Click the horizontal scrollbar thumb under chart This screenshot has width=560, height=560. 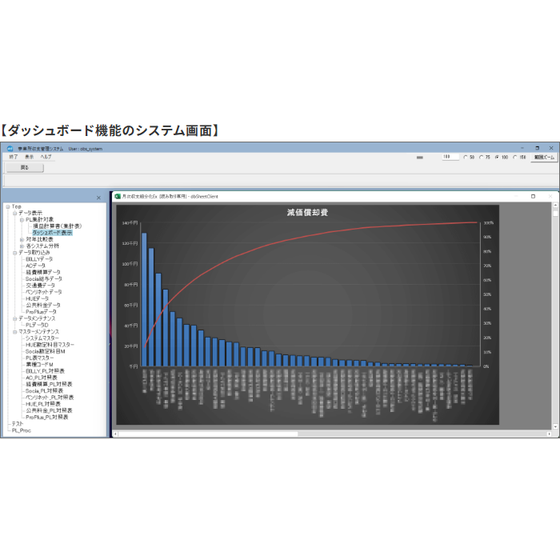pos(208,434)
